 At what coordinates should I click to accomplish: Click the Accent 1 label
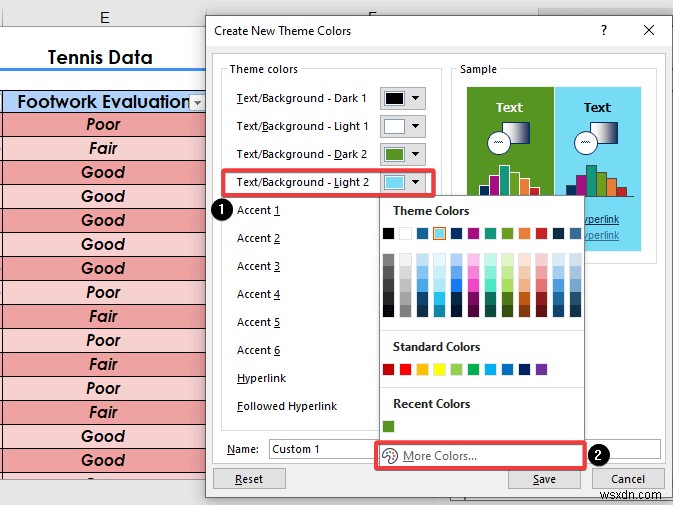tap(258, 210)
